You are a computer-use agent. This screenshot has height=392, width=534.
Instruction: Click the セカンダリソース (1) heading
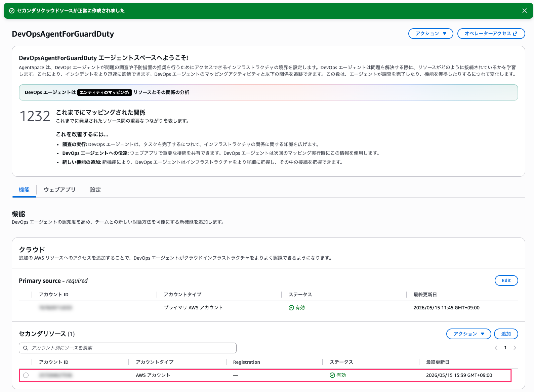[47, 334]
